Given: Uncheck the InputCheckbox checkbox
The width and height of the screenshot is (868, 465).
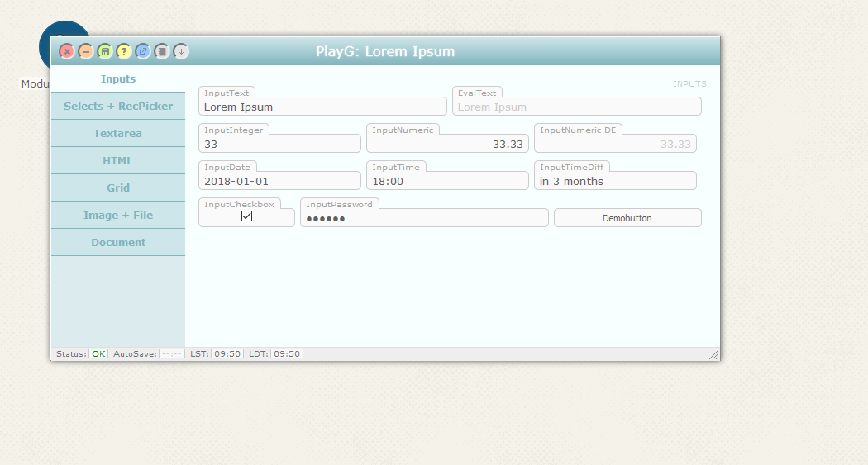Looking at the screenshot, I should (246, 216).
